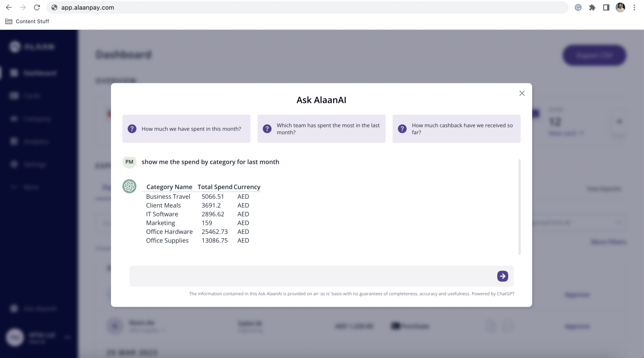Toggle the browser side panel icon
The image size is (644, 358).
pos(606,8)
